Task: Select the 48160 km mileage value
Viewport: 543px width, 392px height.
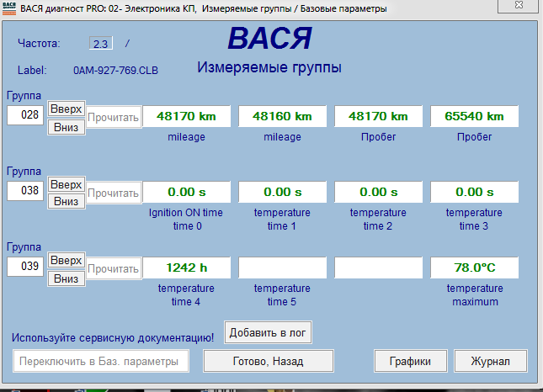Action: (282, 116)
